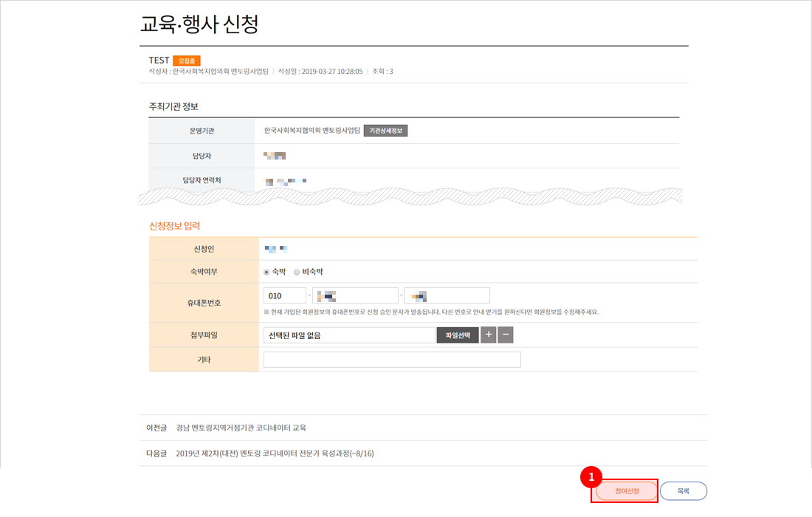Open next post 2019년 제2차(대전) 멘토링 코디네이터
The height and width of the screenshot is (517, 812).
click(x=275, y=453)
